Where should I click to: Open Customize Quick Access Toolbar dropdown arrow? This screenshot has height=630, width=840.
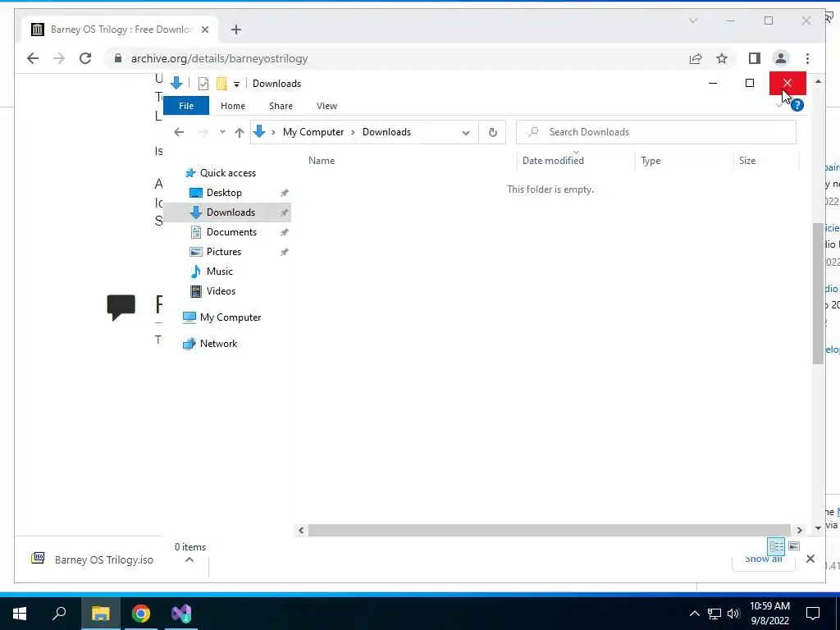click(x=236, y=84)
